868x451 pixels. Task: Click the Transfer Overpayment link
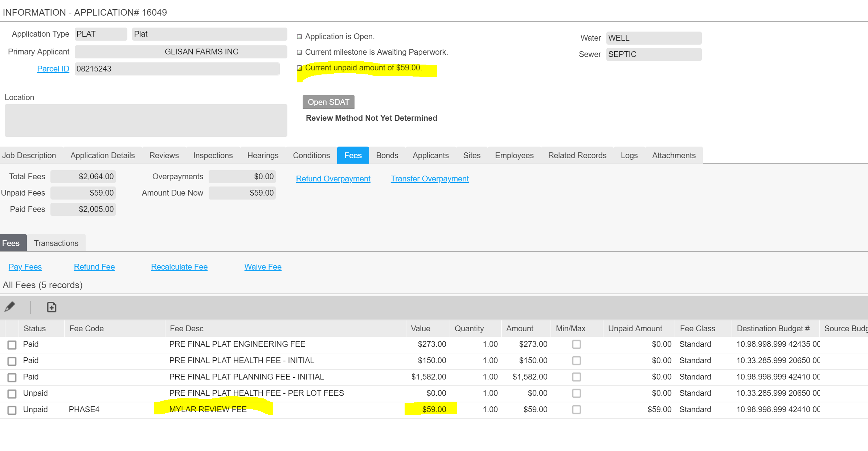click(429, 179)
